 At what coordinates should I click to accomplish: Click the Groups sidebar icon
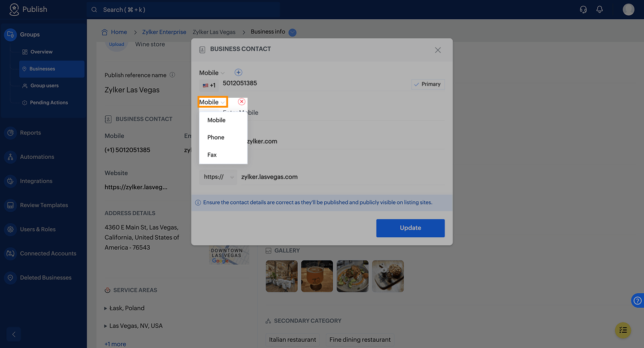[x=10, y=35]
